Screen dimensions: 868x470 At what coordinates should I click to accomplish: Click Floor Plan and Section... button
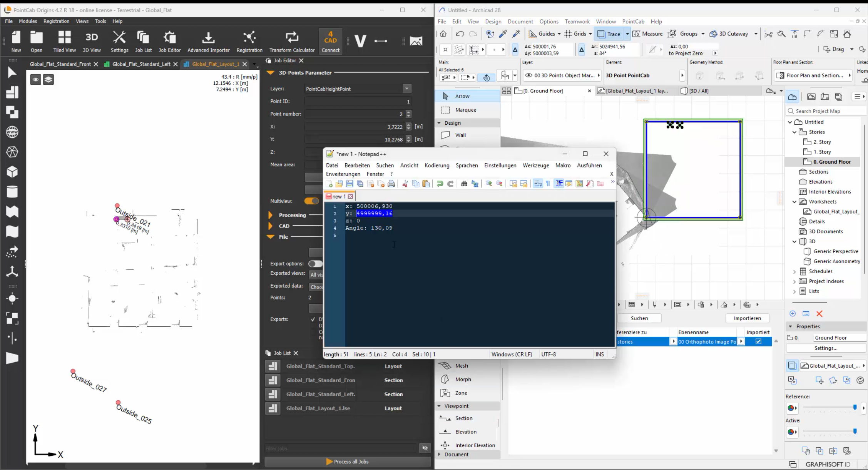tap(813, 75)
